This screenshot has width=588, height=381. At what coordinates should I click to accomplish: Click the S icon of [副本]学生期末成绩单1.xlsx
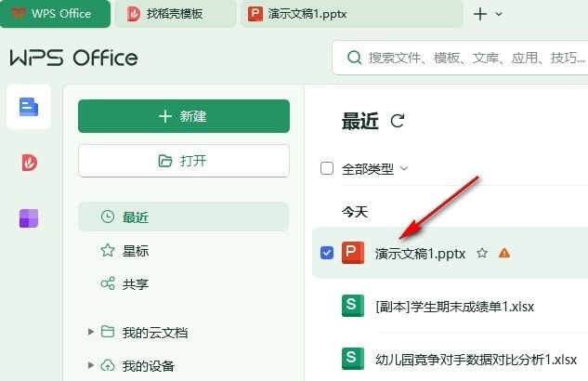coord(353,306)
